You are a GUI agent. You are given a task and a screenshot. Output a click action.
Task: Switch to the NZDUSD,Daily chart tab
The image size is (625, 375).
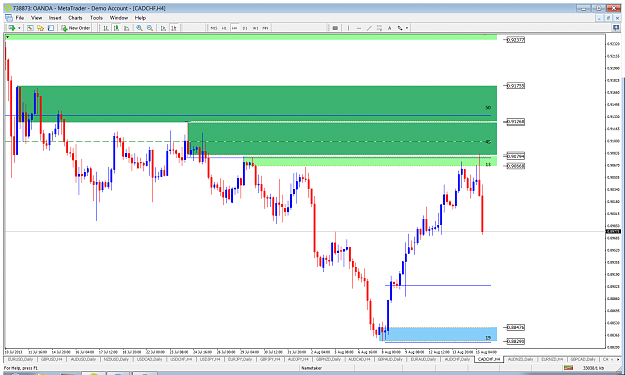click(x=117, y=359)
